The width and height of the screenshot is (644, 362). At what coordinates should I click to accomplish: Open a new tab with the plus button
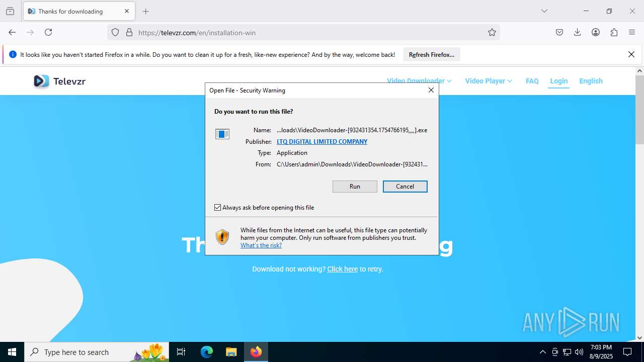(145, 11)
